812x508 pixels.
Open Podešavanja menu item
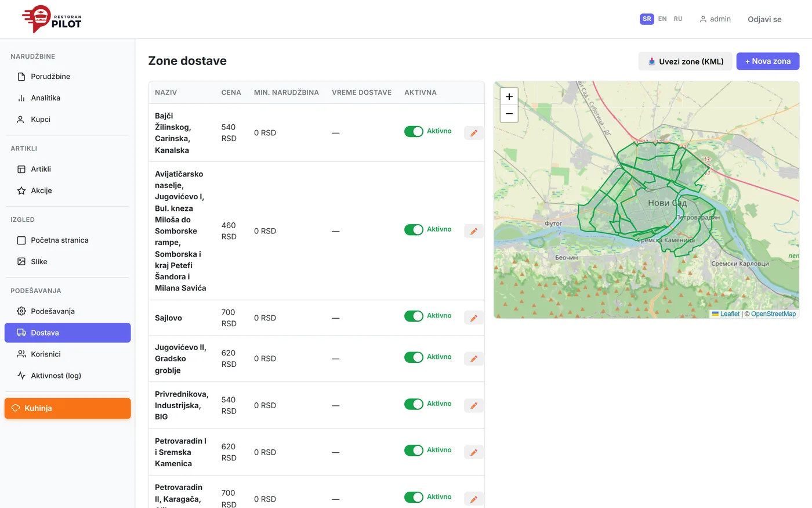point(67,311)
